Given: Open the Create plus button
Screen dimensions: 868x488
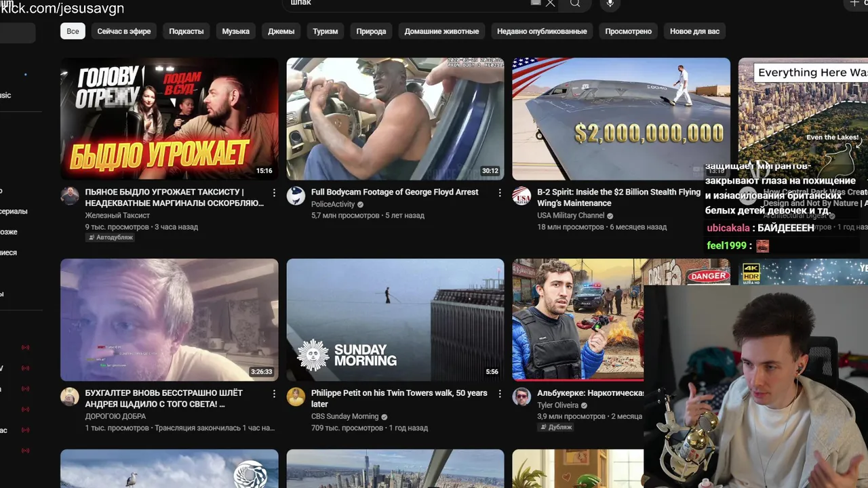Looking at the screenshot, I should tap(854, 3).
